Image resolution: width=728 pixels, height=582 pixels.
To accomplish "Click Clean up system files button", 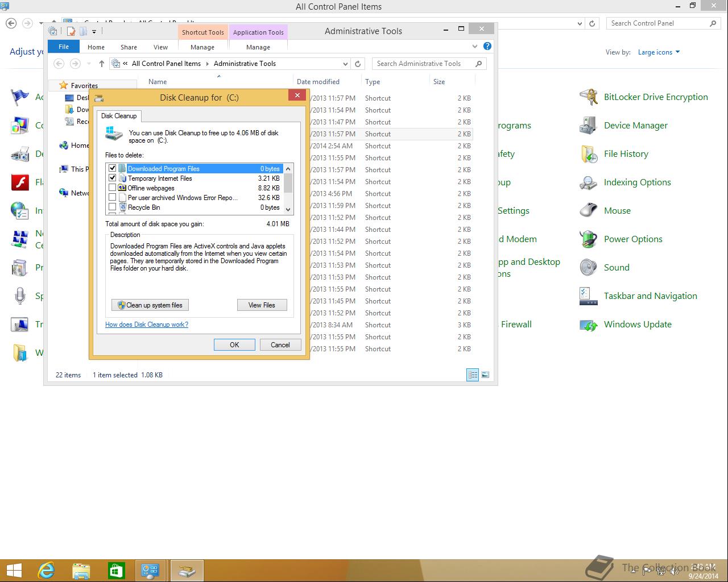I will point(150,305).
